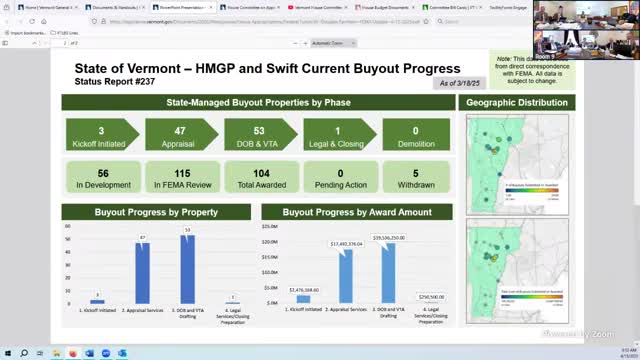Viewport: 640px width, 360px height.
Task: Click the Appraisal phase arrow showing 47
Action: click(181, 135)
